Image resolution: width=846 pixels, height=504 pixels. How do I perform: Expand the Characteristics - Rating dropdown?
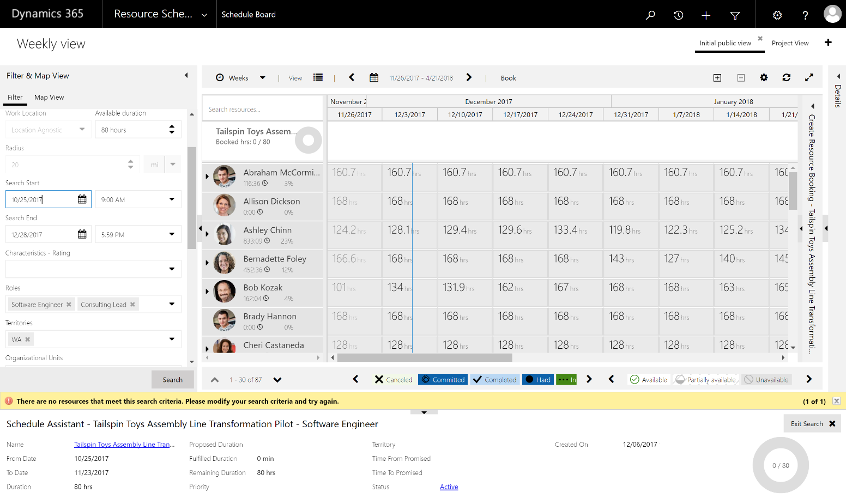172,269
